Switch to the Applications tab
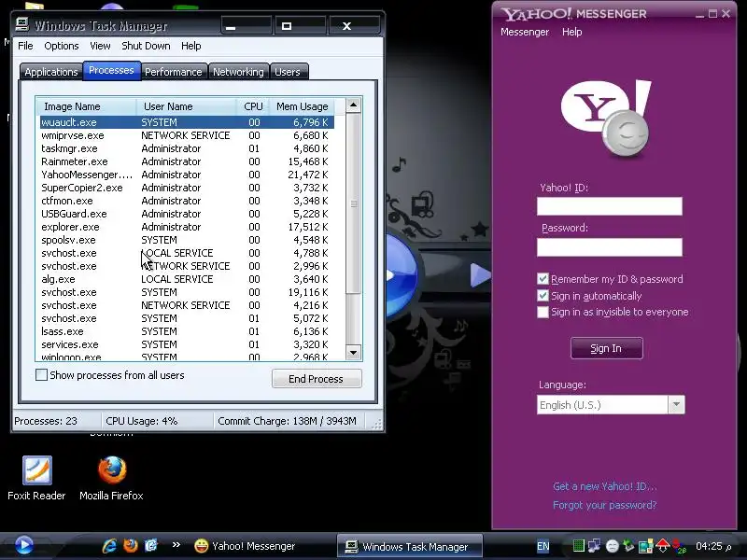Screen dimensions: 747x560 point(51,72)
